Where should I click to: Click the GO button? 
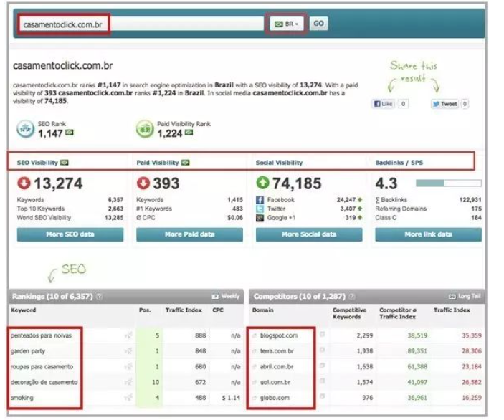point(318,24)
